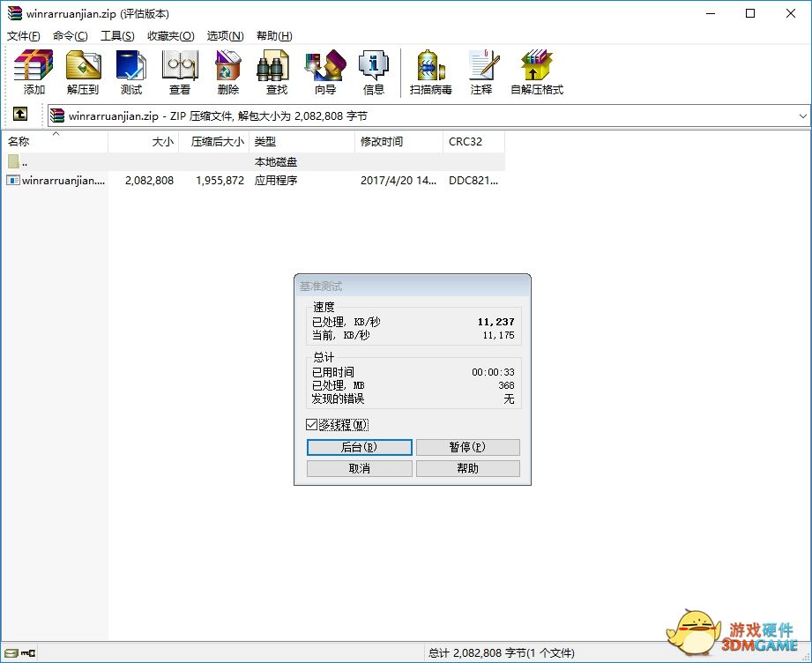Screen dimensions: 812x663
Task: Open the 工具(S) menu
Action: click(117, 36)
